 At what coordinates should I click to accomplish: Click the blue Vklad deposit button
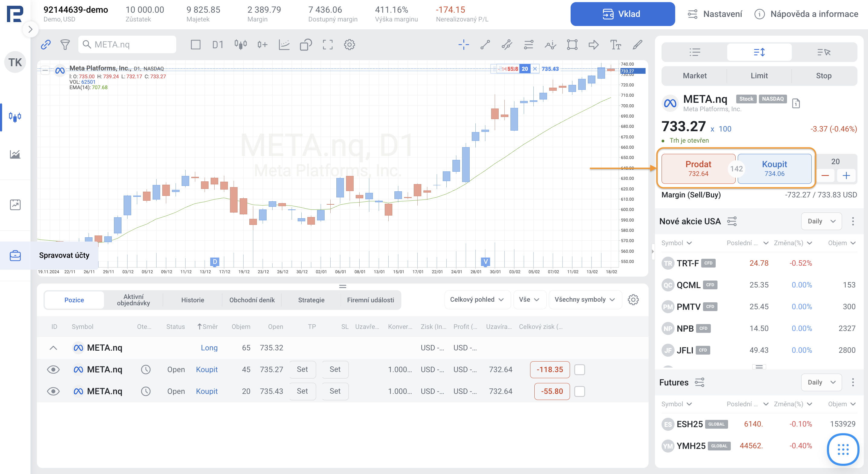tap(622, 14)
